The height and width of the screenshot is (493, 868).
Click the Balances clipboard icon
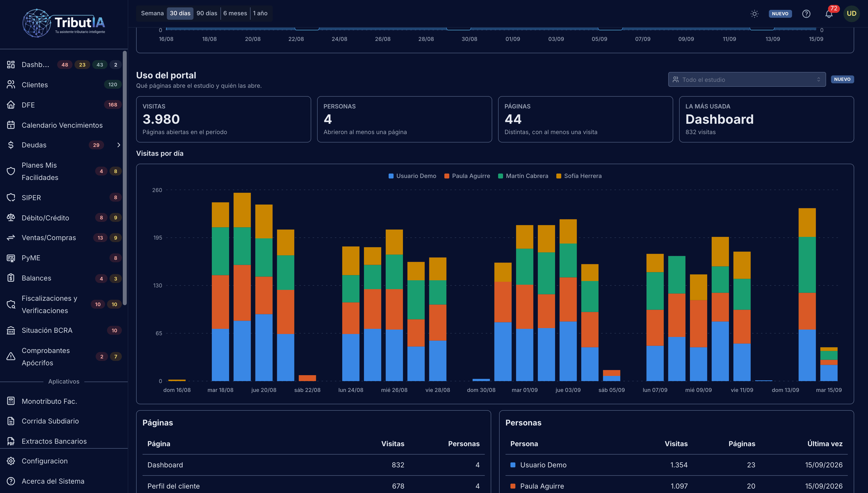(11, 278)
